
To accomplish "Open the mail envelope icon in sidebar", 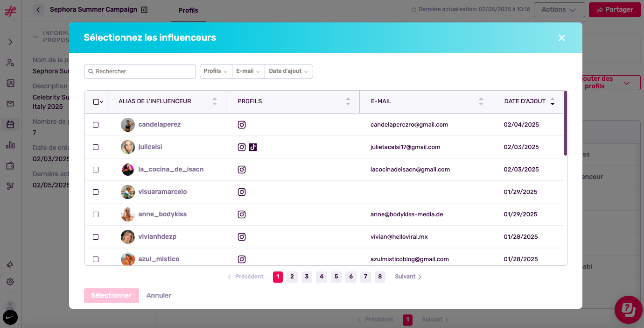I will 10,104.
